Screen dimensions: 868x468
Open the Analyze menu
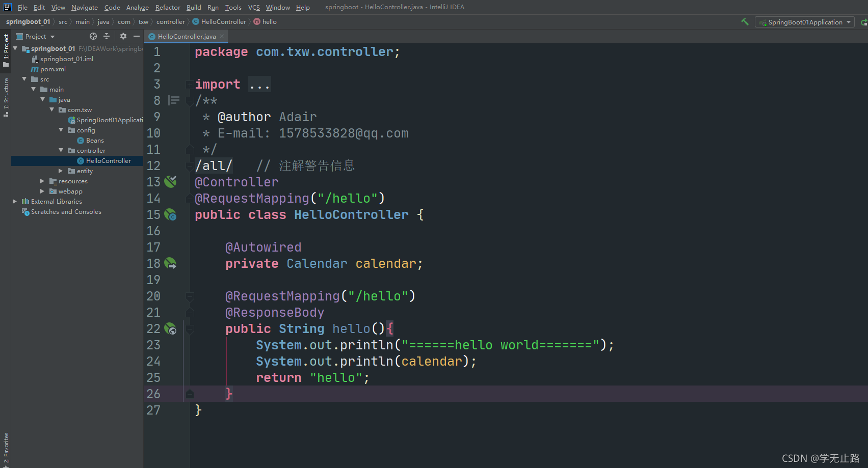(138, 7)
